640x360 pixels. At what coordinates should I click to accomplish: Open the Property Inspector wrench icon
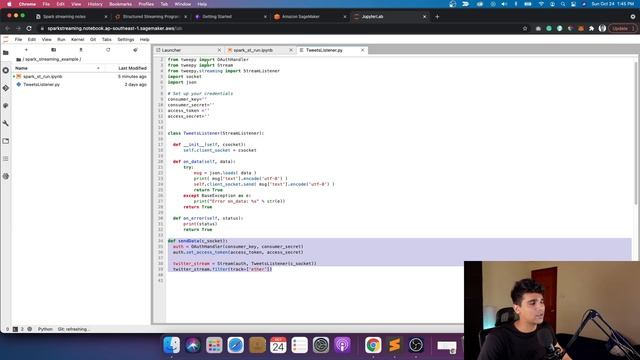[6, 123]
